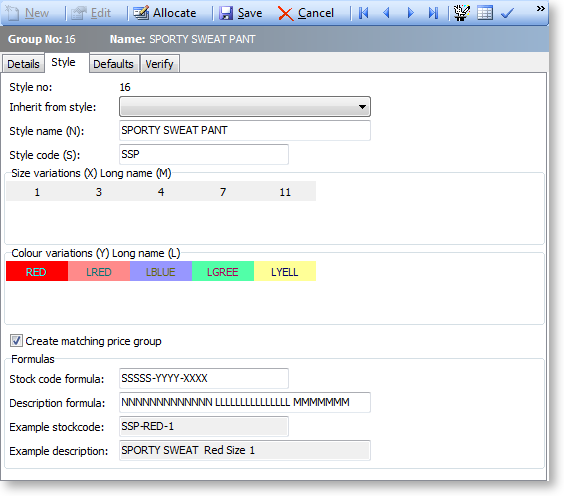The width and height of the screenshot is (564, 496).
Task: Click the wizard icon in toolbar
Action: [461, 13]
